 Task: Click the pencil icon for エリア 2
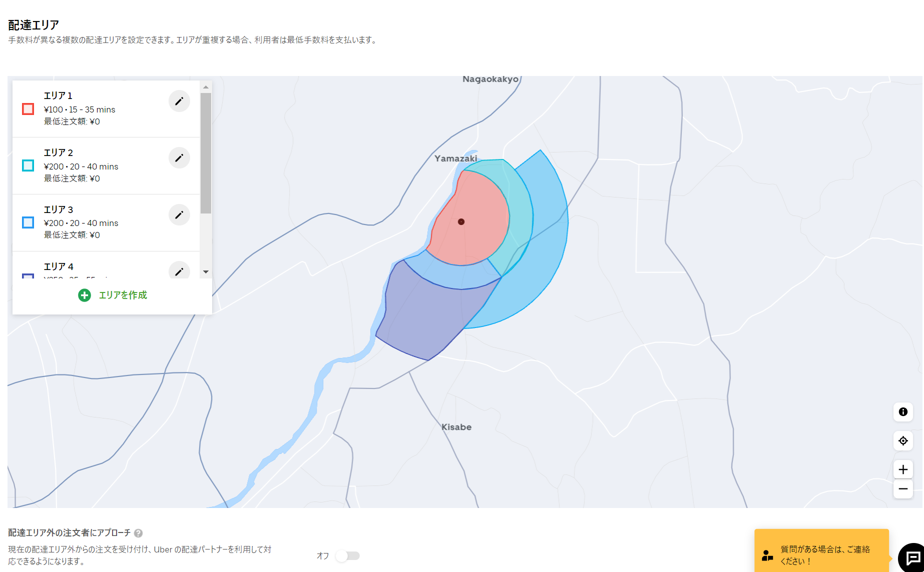click(x=179, y=158)
